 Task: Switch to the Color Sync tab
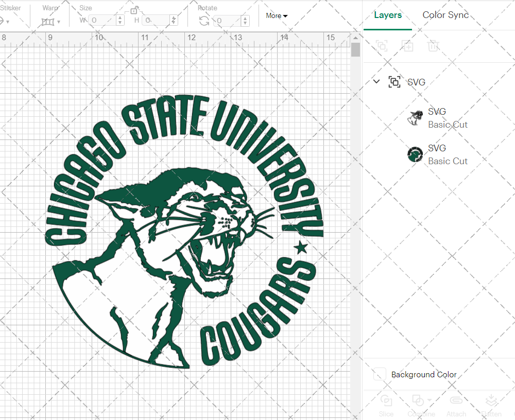(445, 15)
